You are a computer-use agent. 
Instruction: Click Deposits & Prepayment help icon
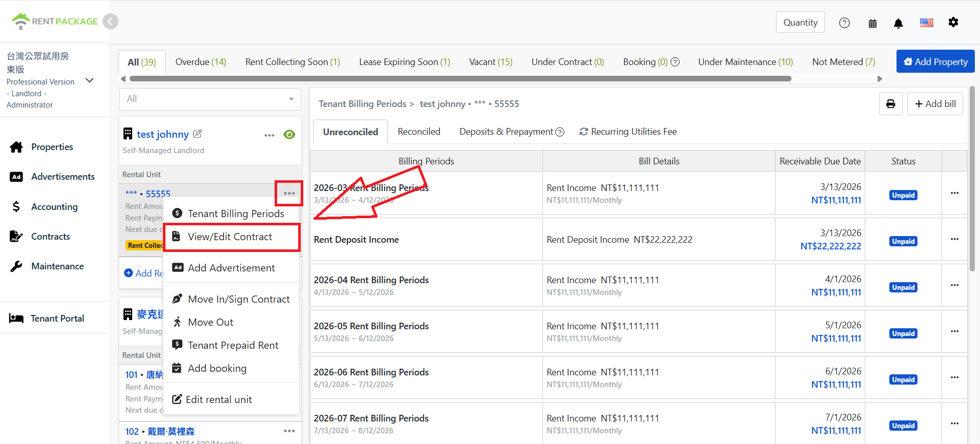coord(560,132)
